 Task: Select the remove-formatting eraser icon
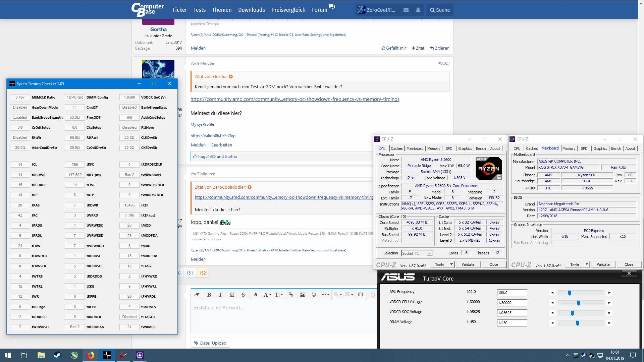tap(197, 295)
